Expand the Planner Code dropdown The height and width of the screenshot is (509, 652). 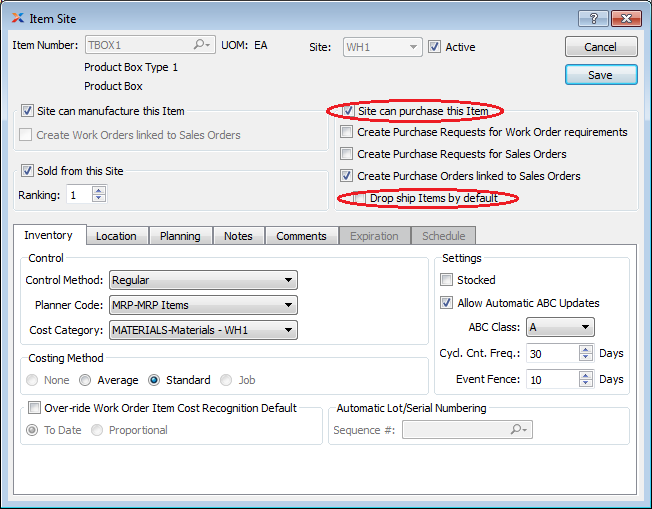coord(203,305)
